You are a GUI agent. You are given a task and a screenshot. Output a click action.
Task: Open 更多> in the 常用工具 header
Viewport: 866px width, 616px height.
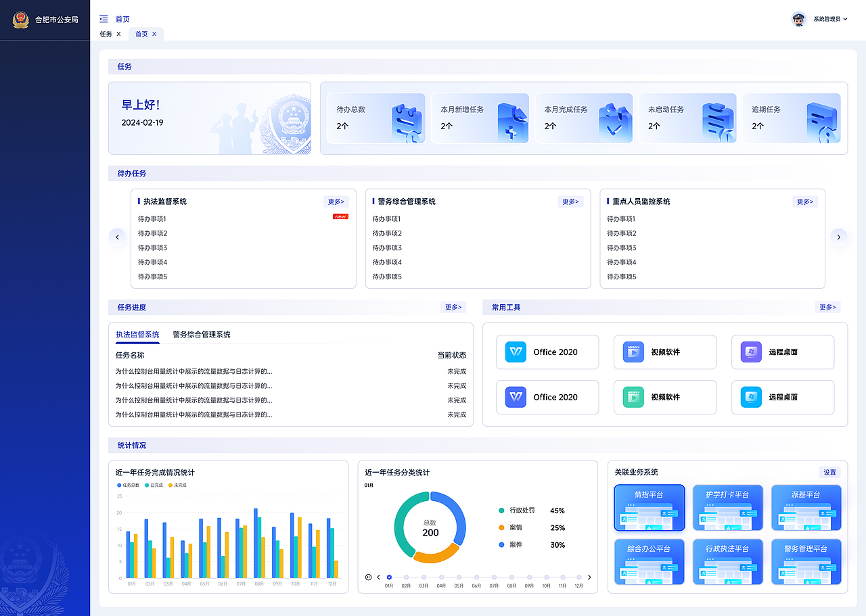(x=828, y=307)
